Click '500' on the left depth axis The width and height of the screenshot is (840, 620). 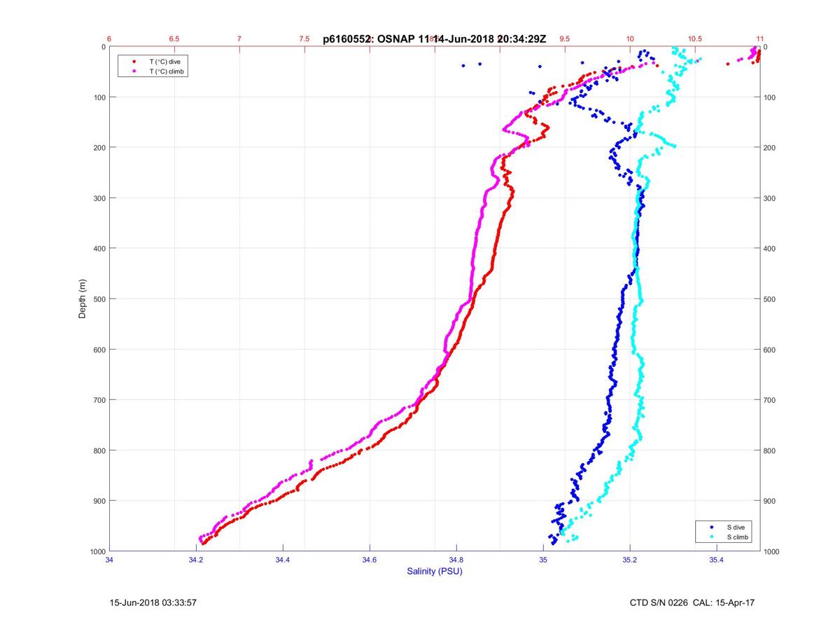click(99, 299)
